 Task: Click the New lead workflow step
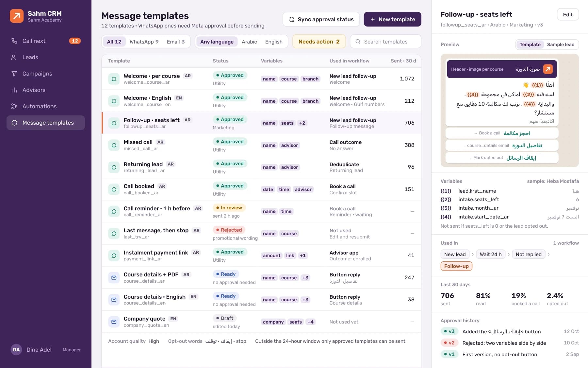[455, 254]
